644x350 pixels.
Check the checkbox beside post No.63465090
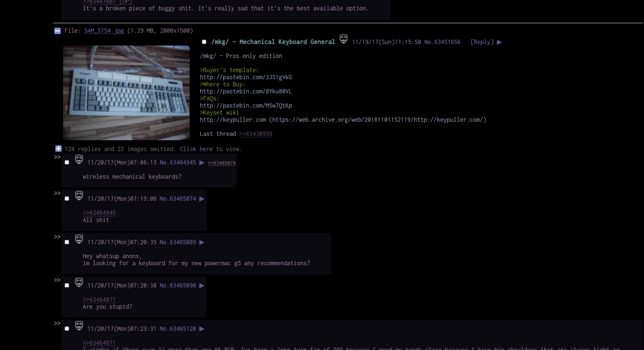(x=67, y=285)
